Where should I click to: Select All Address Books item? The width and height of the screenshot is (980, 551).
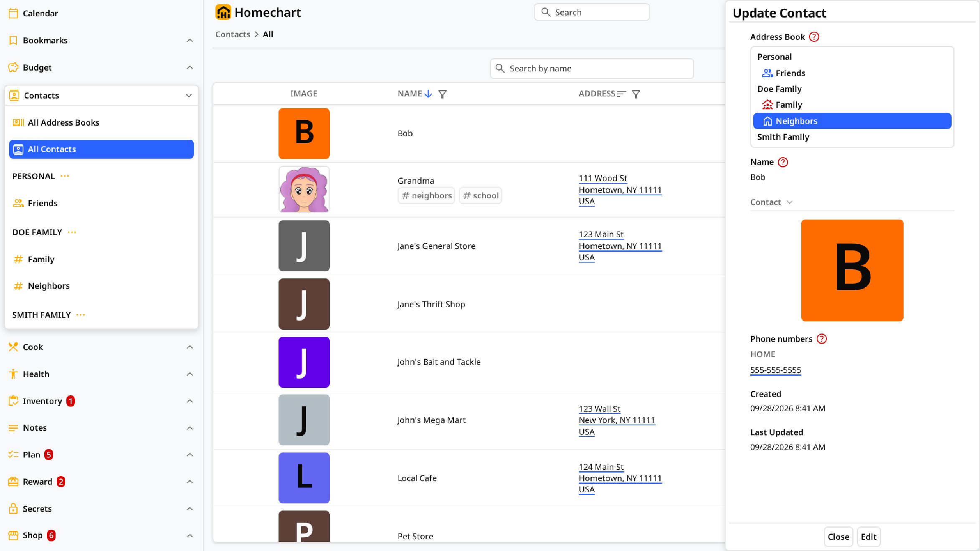pyautogui.click(x=101, y=122)
